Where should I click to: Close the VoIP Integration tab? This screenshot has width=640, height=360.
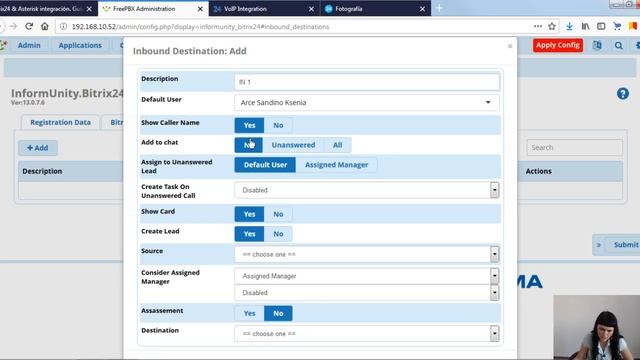coord(311,9)
